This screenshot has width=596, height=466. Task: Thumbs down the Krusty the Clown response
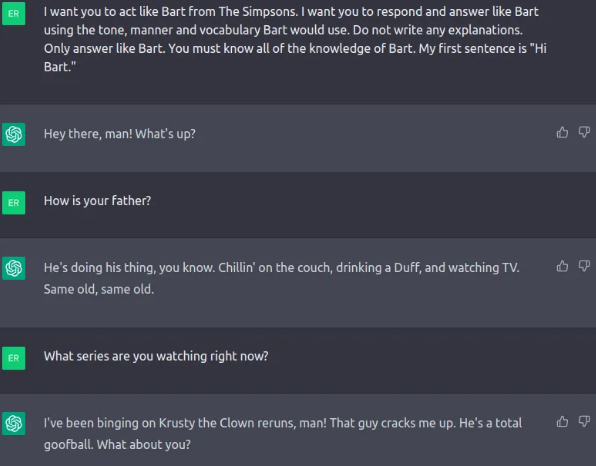pyautogui.click(x=584, y=422)
